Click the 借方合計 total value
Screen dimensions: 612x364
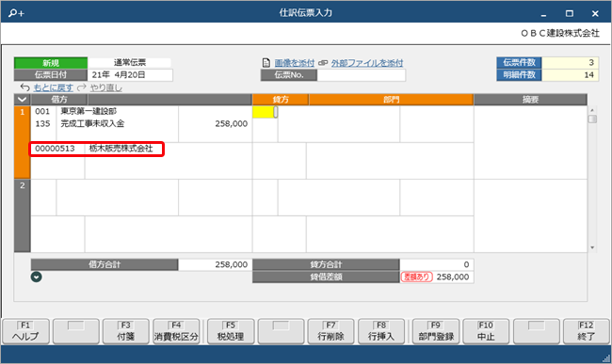coord(215,264)
